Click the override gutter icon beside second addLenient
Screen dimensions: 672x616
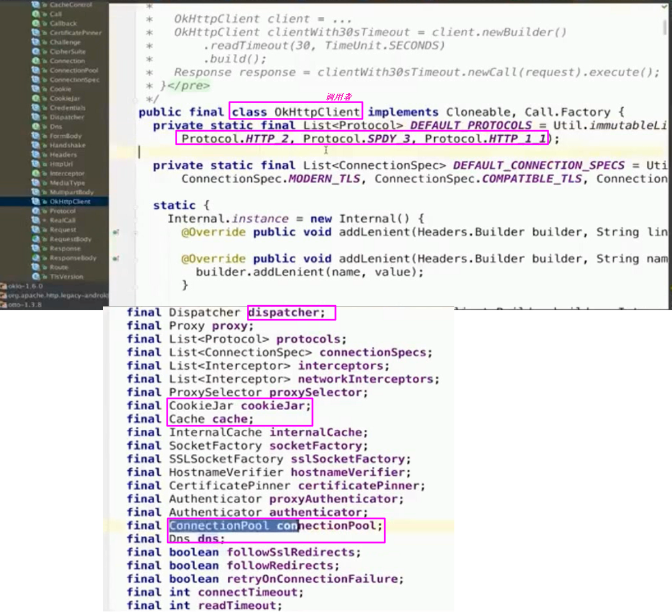click(x=116, y=259)
